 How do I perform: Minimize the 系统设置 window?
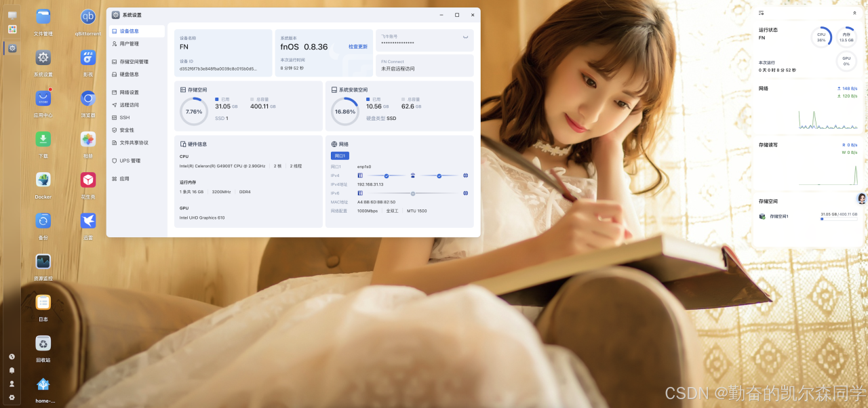click(x=441, y=15)
